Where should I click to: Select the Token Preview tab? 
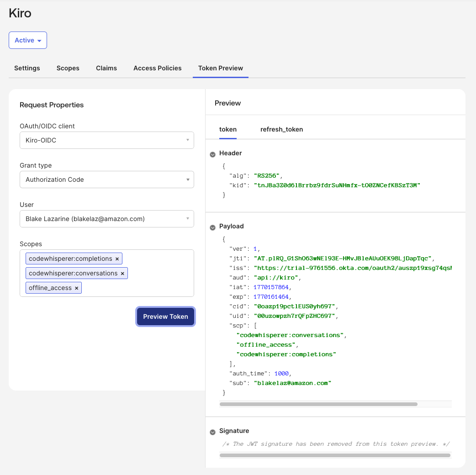(x=221, y=68)
